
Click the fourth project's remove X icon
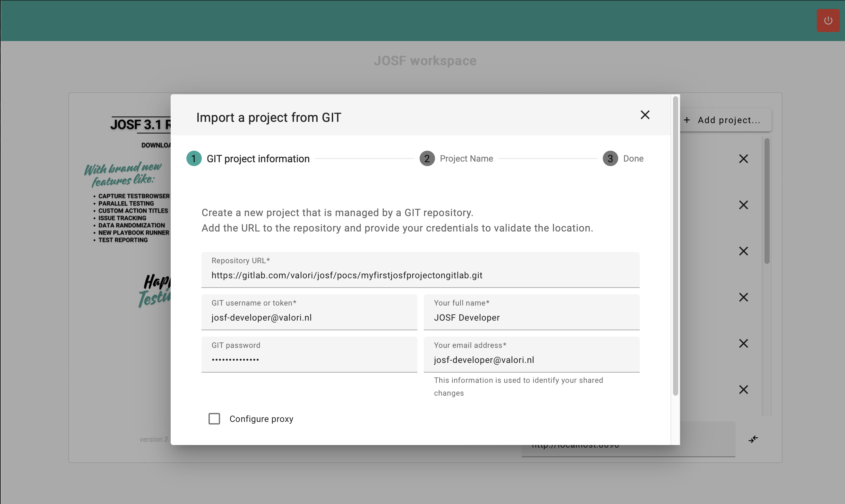[743, 297]
